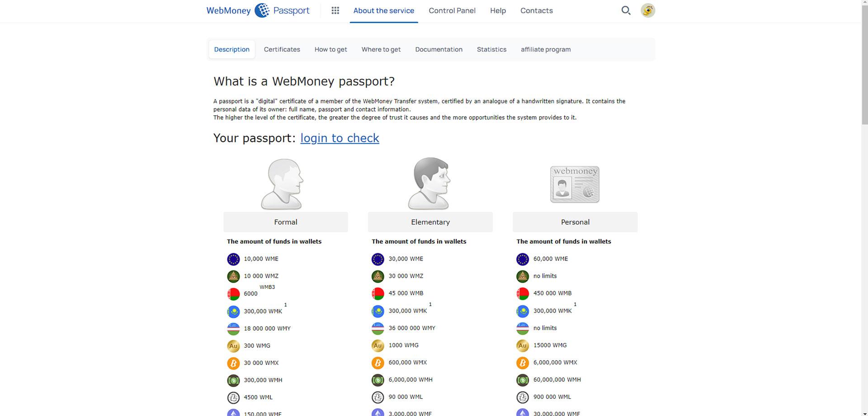Image resolution: width=868 pixels, height=416 pixels.
Task: Click the Personal passport ID card image
Action: coord(575,184)
